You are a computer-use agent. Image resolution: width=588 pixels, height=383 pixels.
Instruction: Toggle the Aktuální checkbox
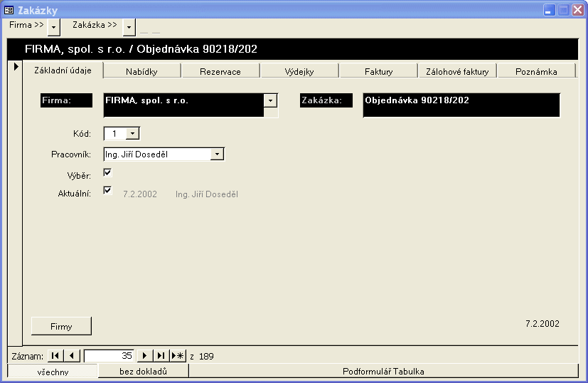pyautogui.click(x=108, y=191)
